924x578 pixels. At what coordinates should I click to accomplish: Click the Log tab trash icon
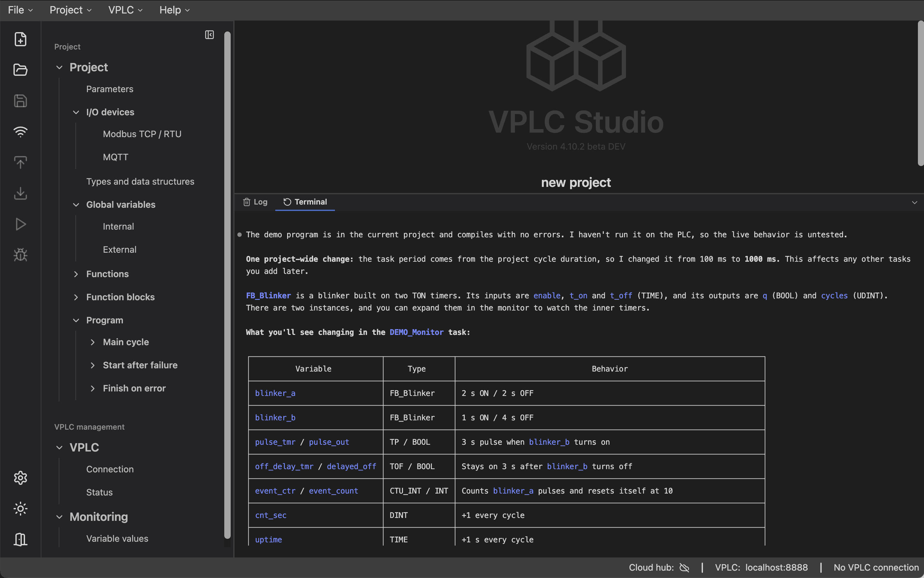pyautogui.click(x=247, y=202)
